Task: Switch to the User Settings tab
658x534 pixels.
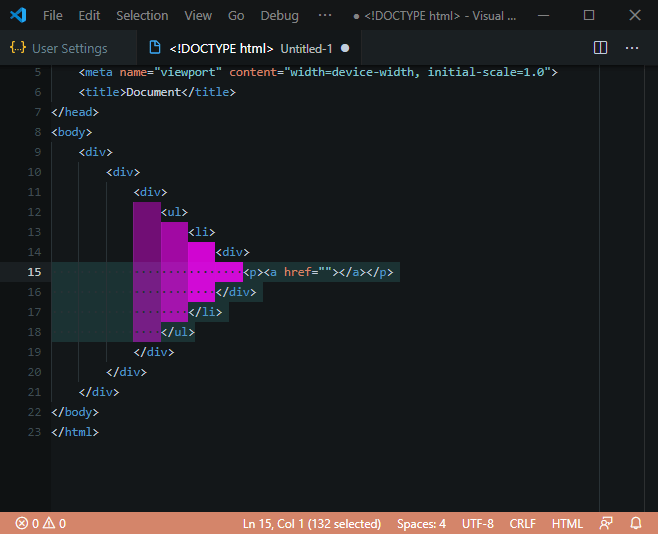Action: tap(68, 49)
